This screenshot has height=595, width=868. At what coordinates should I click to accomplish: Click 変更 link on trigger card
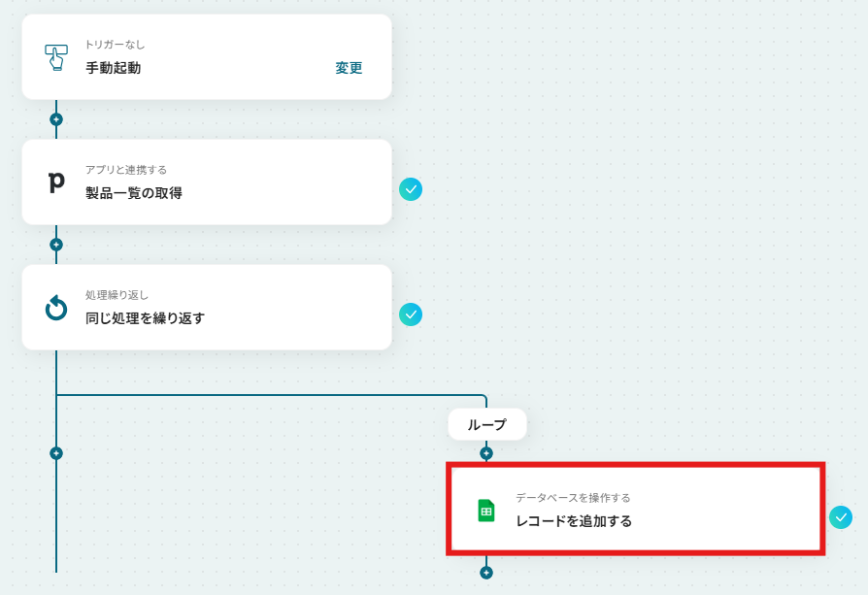349,68
